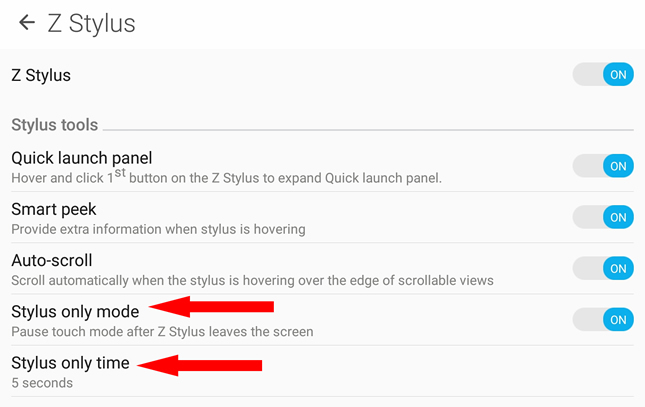The image size is (645, 407).
Task: Turn off the main Z Stylus switch
Action: click(603, 74)
